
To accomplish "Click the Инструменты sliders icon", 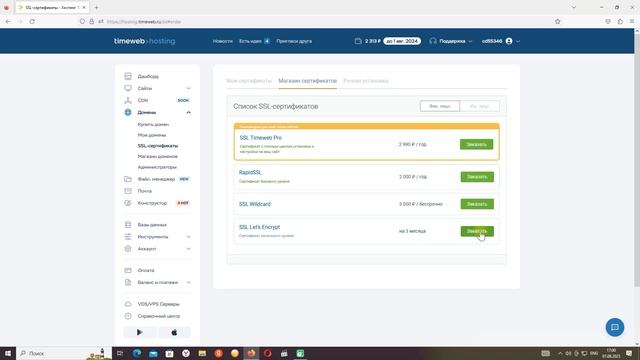I will coord(128,237).
